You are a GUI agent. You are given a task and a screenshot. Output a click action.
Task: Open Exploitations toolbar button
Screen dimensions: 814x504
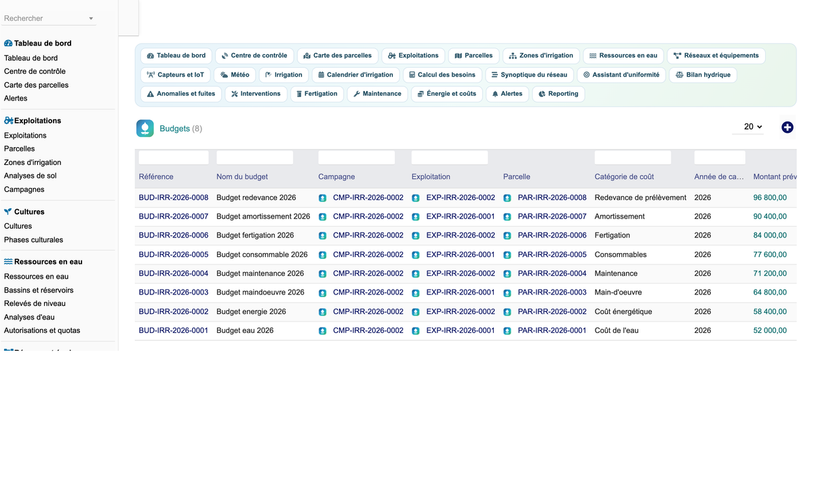click(413, 56)
